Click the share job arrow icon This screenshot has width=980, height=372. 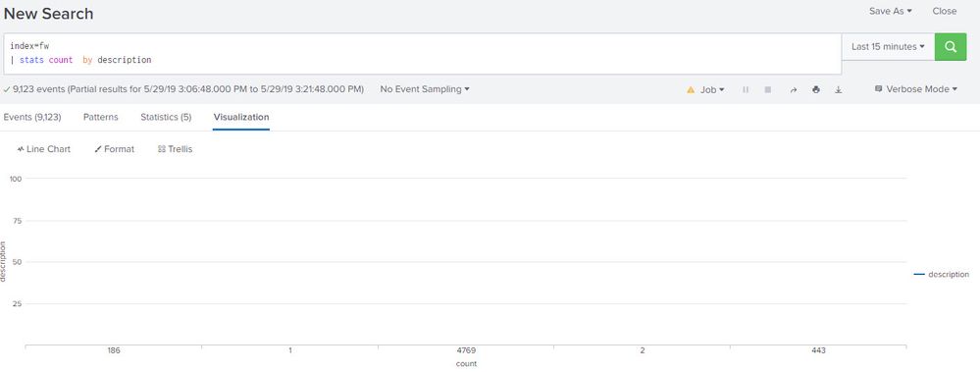[x=794, y=90]
